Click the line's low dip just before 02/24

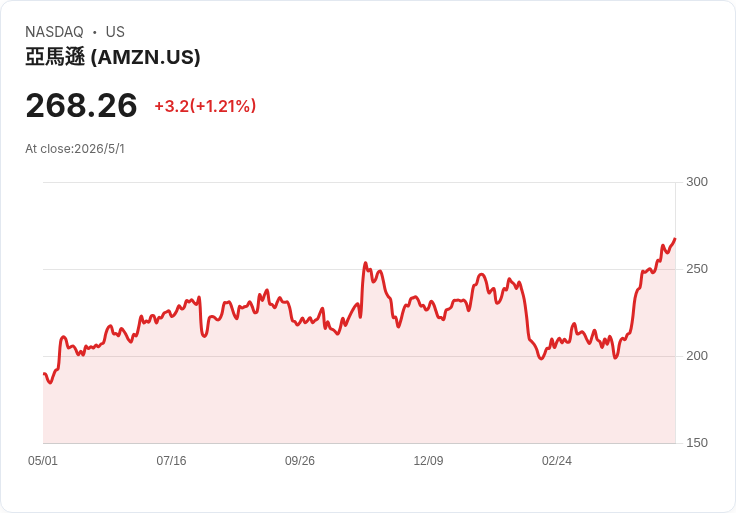pyautogui.click(x=541, y=359)
